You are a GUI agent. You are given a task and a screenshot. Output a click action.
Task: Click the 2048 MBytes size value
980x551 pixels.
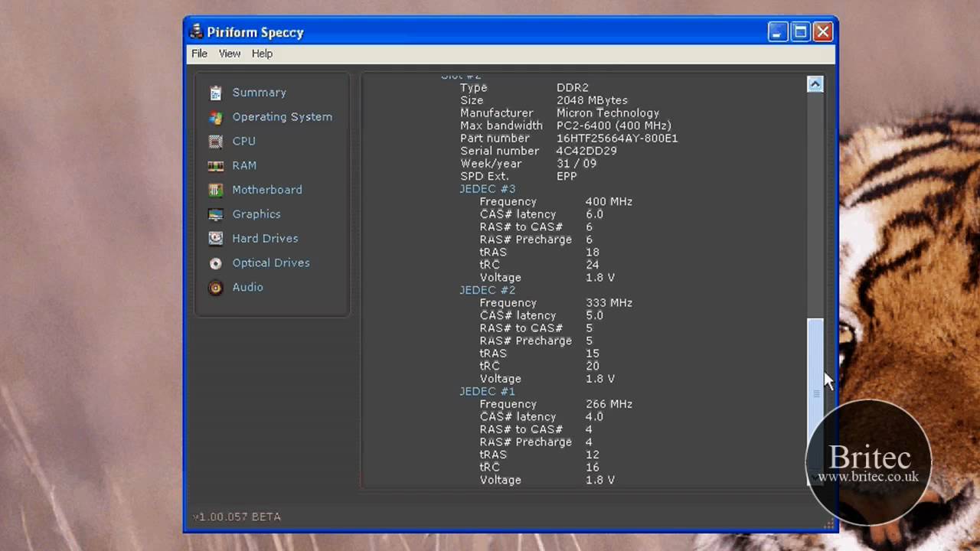pos(592,100)
